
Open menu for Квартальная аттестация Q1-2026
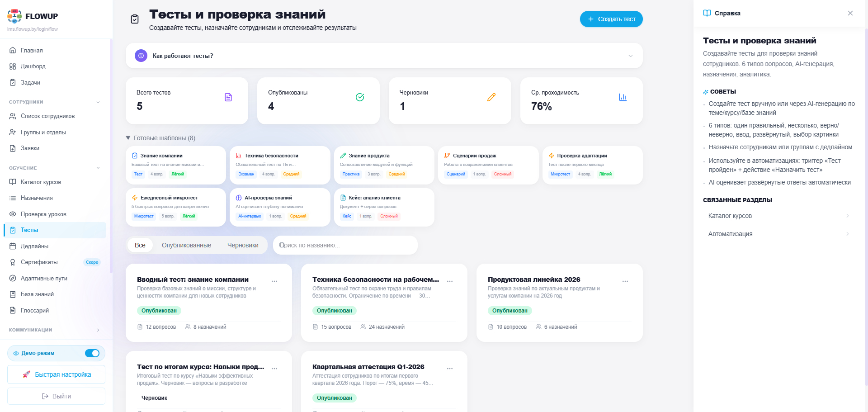click(x=450, y=369)
